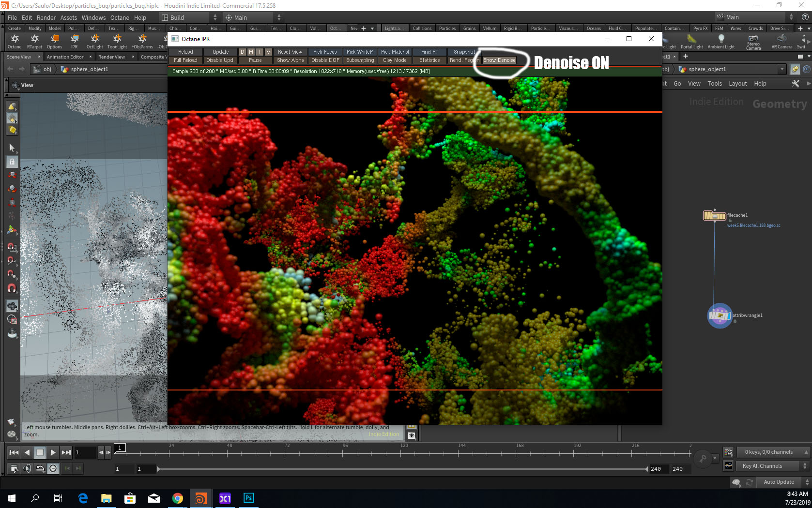
Task: Select the attribwrangle1 node
Action: pos(720,316)
